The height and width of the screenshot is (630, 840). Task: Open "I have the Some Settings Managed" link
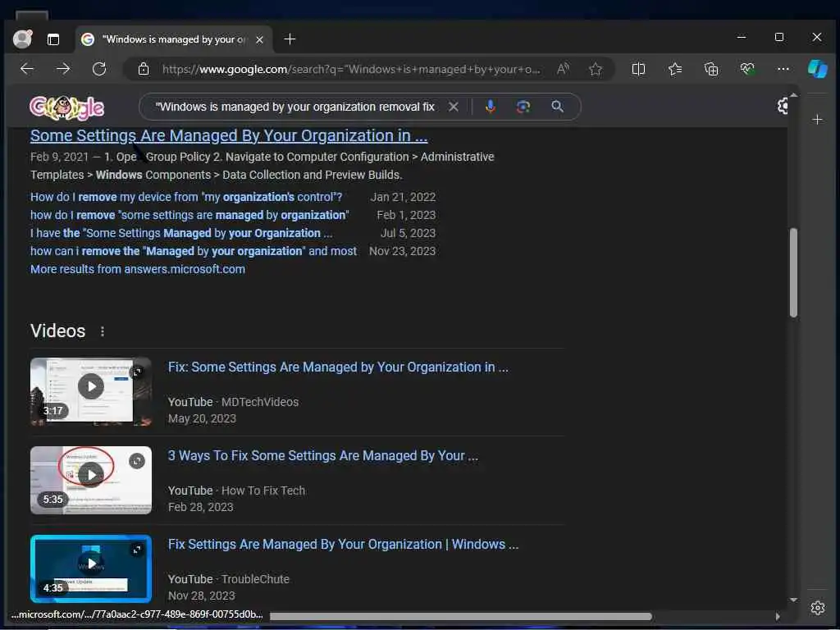[181, 233]
